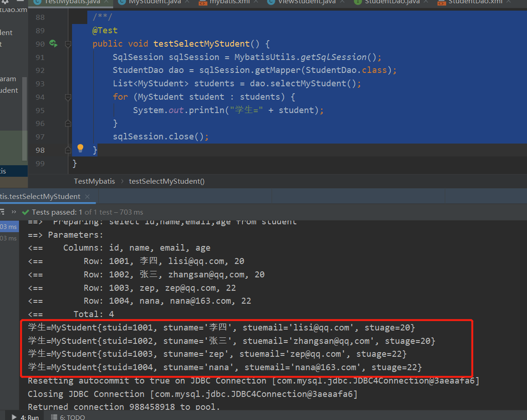Click the sort tests icon in Run toolbar
Viewport: 527px width, 420px height.
2,212
